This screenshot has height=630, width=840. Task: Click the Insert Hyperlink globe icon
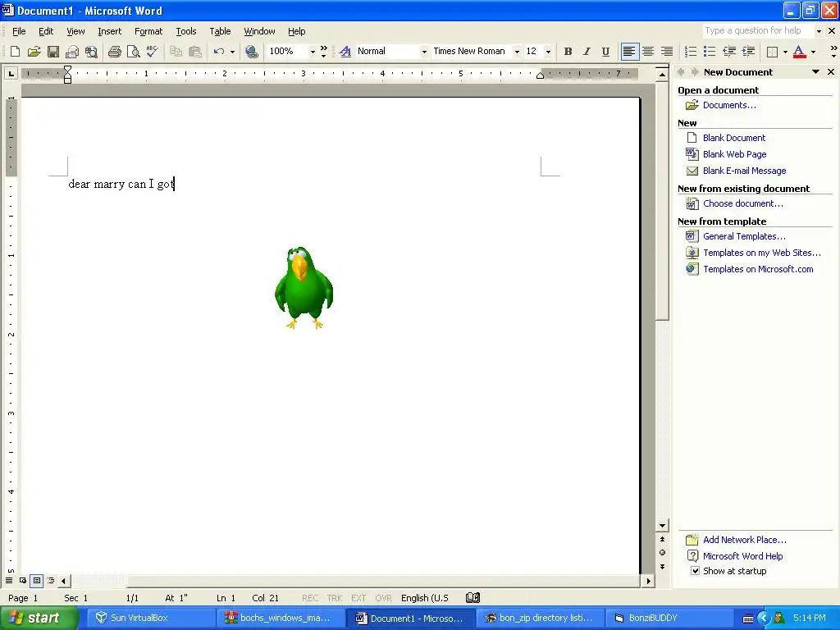pos(251,52)
